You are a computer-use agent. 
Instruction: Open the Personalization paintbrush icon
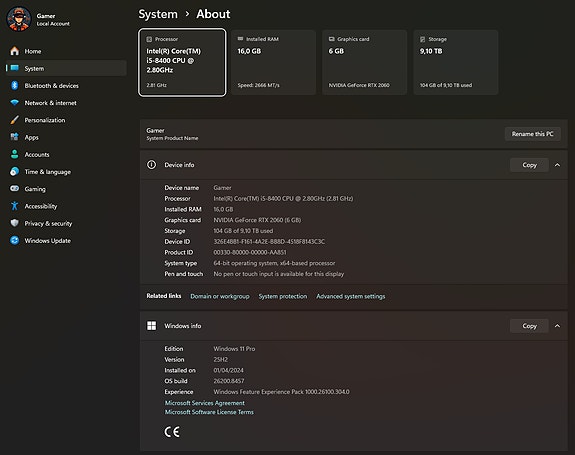tap(15, 120)
